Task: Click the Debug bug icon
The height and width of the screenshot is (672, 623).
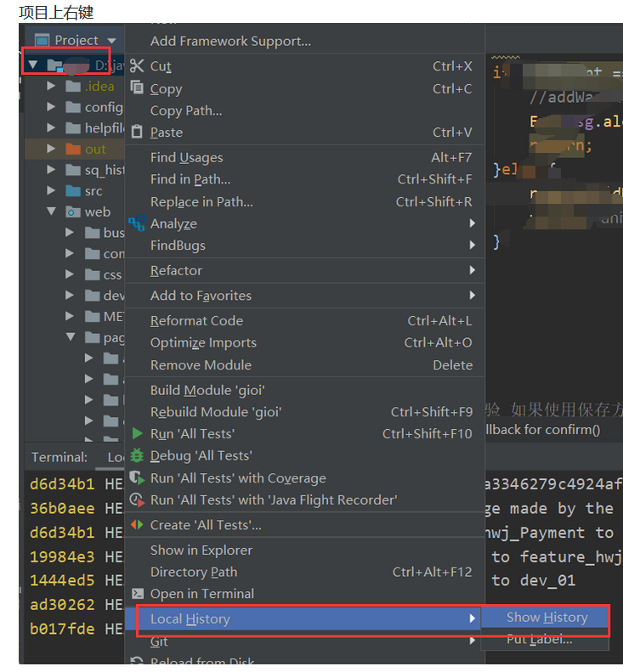Action: [137, 455]
